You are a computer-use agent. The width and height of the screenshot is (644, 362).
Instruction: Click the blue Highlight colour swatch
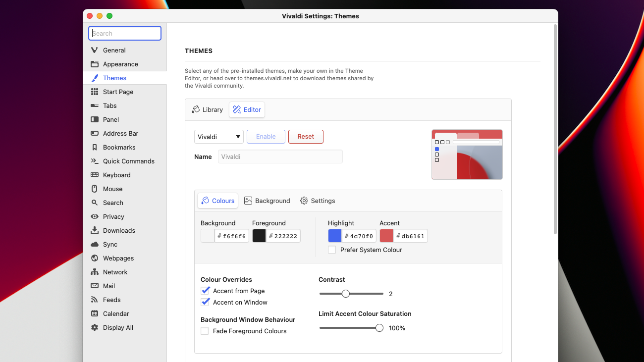[x=335, y=236]
